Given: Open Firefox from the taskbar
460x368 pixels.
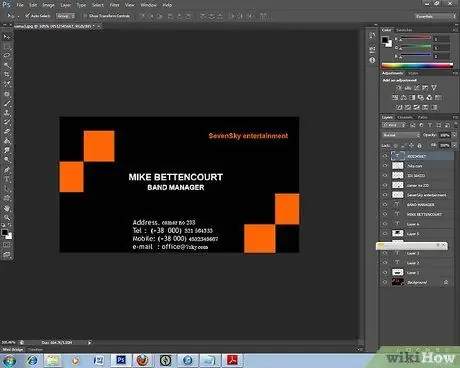Looking at the screenshot, I should (x=143, y=360).
